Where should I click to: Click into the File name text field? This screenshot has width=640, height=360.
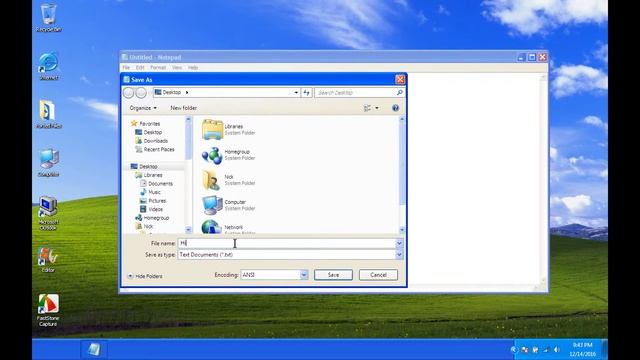(x=287, y=243)
